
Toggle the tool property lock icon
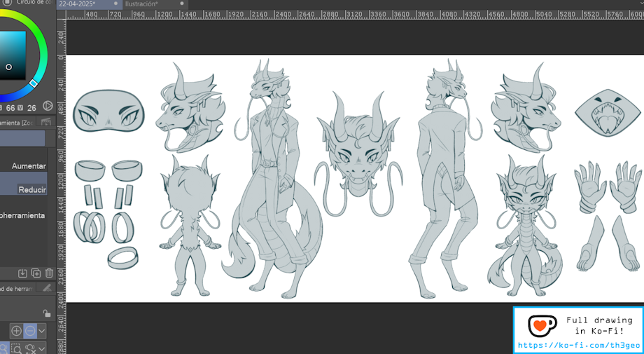[x=47, y=313]
